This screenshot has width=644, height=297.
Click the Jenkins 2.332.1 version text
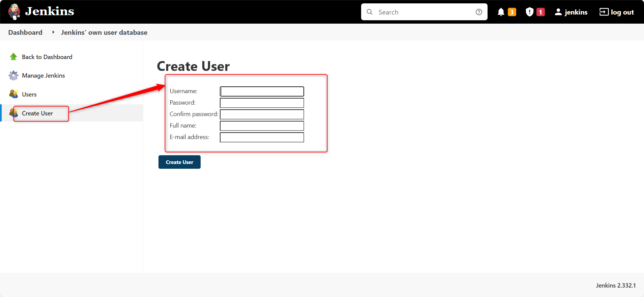pos(616,286)
